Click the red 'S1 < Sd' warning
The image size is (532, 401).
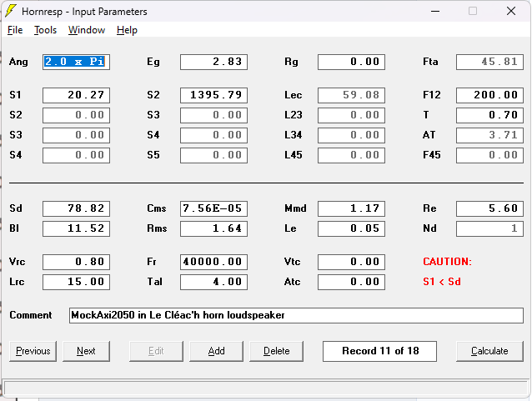click(442, 282)
